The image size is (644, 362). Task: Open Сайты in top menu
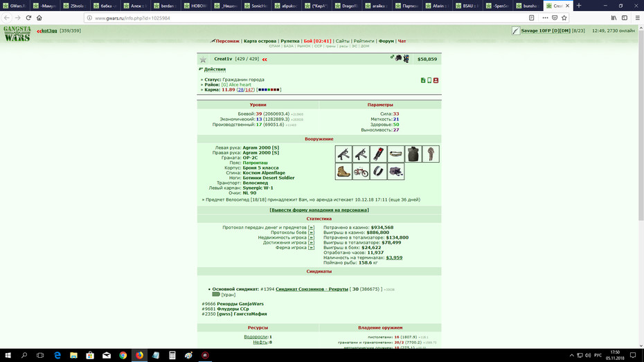coord(343,41)
